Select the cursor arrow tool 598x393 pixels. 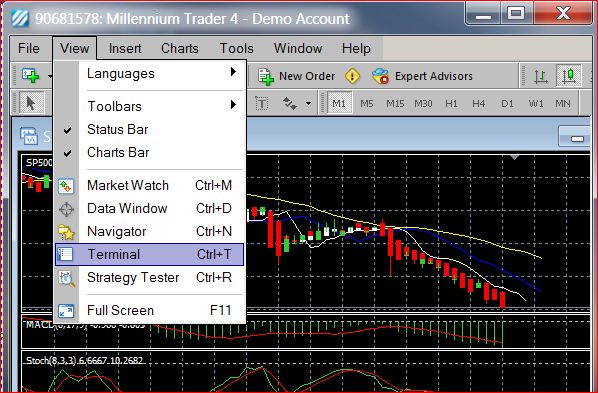pos(31,103)
